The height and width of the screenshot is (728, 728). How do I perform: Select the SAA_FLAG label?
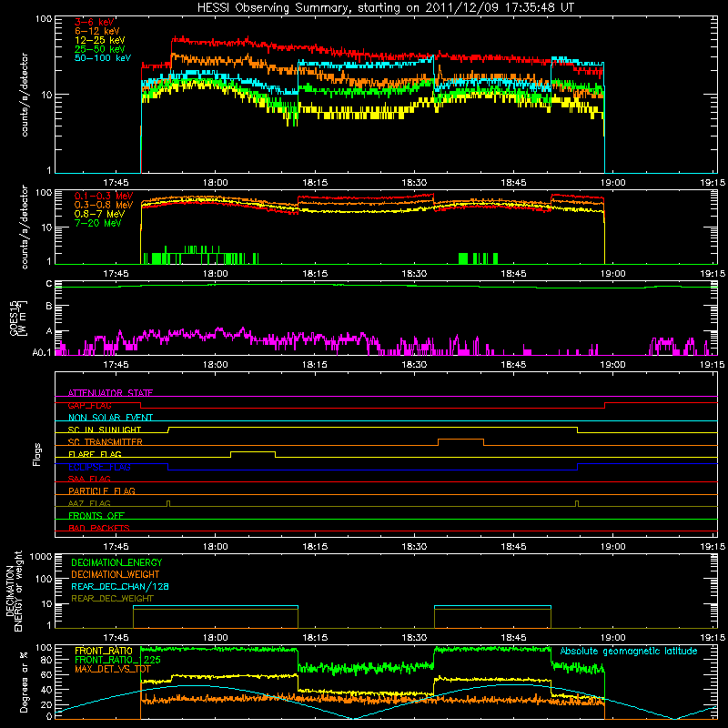coord(89,479)
